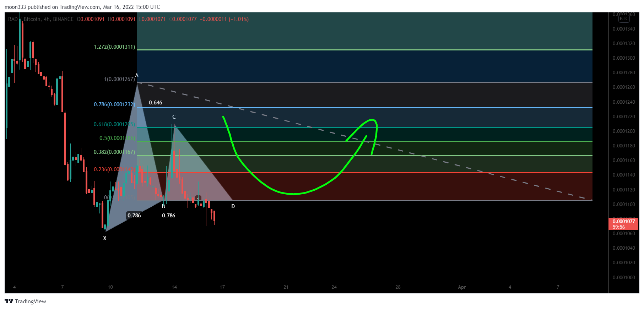Select the 0.5 Fibonacci level label
Viewport: 644px width, 309px height.
coord(117,138)
